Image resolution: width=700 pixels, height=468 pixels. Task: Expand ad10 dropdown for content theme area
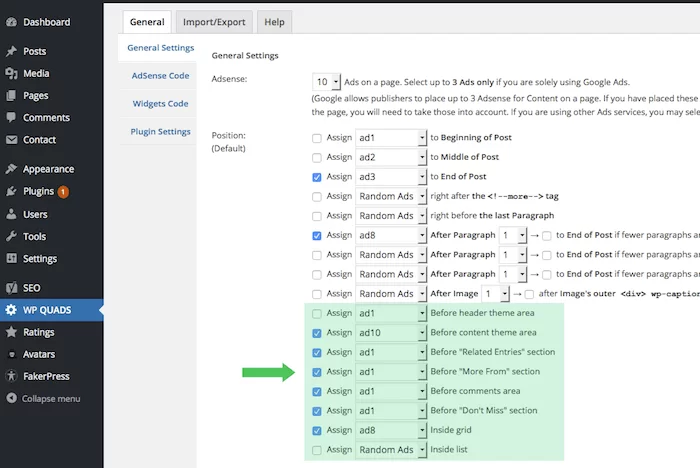pyautogui.click(x=422, y=333)
